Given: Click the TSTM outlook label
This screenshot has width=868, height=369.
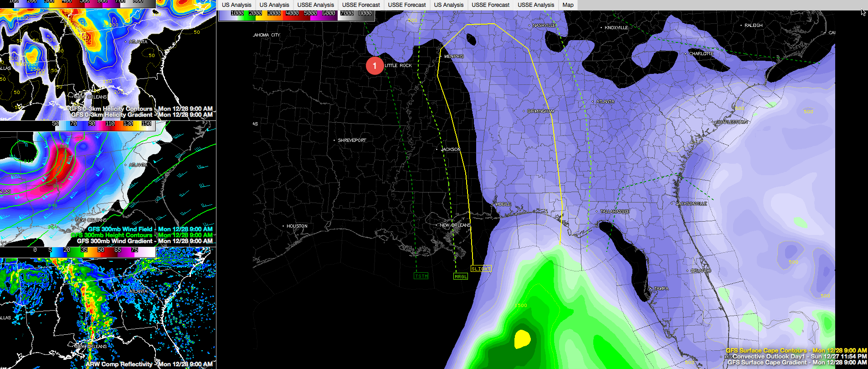Looking at the screenshot, I should click(421, 276).
